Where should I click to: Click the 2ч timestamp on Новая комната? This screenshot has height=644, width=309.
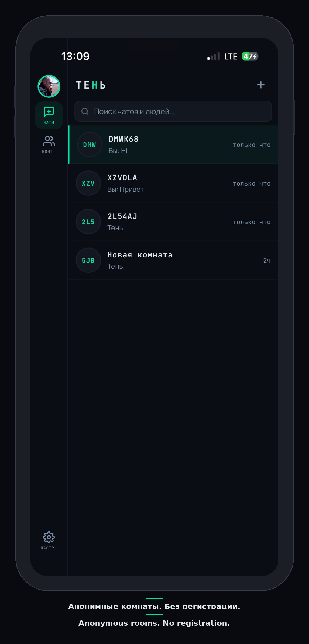[267, 261]
